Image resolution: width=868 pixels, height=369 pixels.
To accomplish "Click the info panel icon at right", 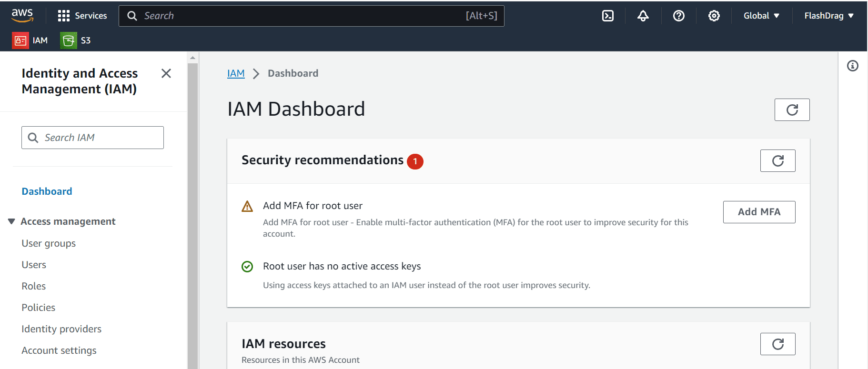I will coord(853,66).
